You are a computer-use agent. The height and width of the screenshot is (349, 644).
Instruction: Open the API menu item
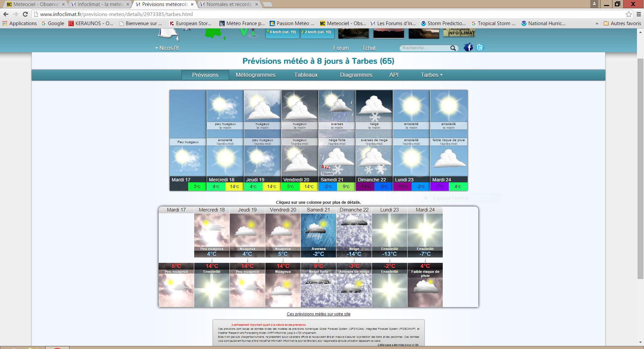coord(394,75)
